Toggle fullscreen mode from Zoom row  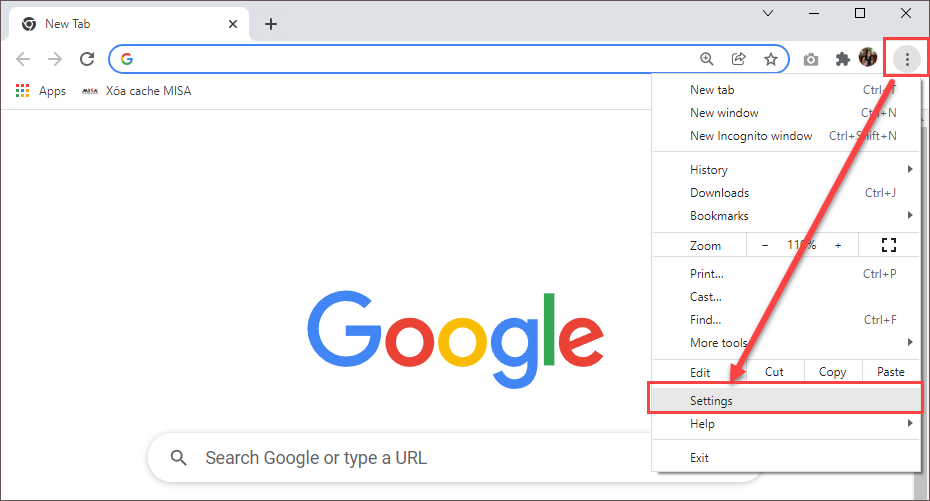pyautogui.click(x=888, y=245)
